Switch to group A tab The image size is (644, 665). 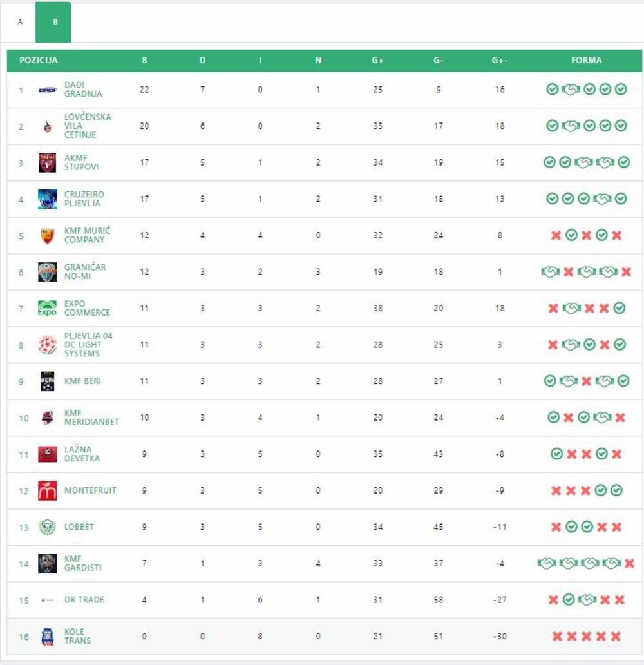pos(20,22)
